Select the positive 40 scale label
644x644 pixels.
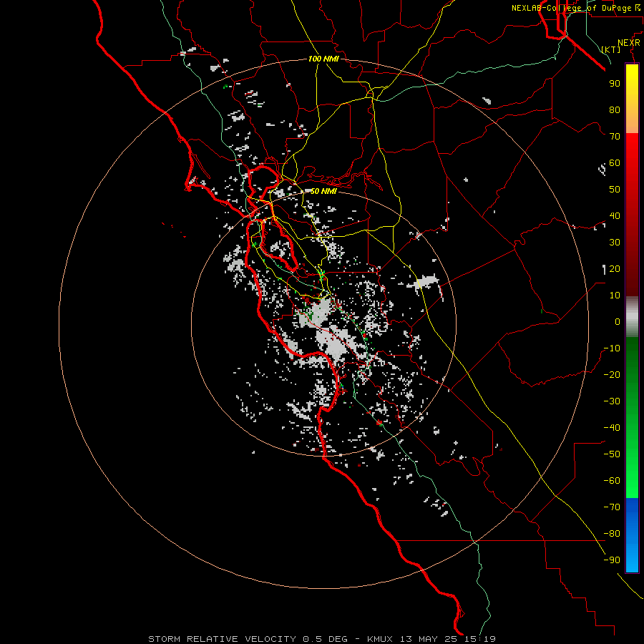(x=615, y=216)
